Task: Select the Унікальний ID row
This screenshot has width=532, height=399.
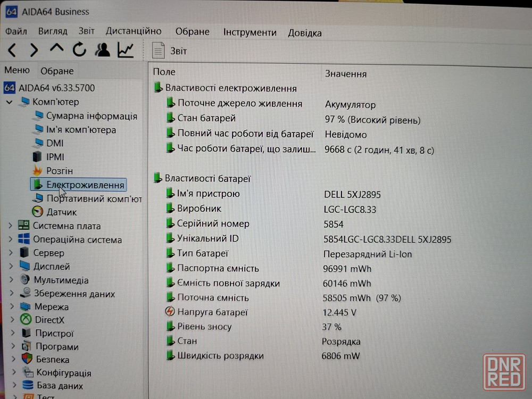Action: pos(309,239)
